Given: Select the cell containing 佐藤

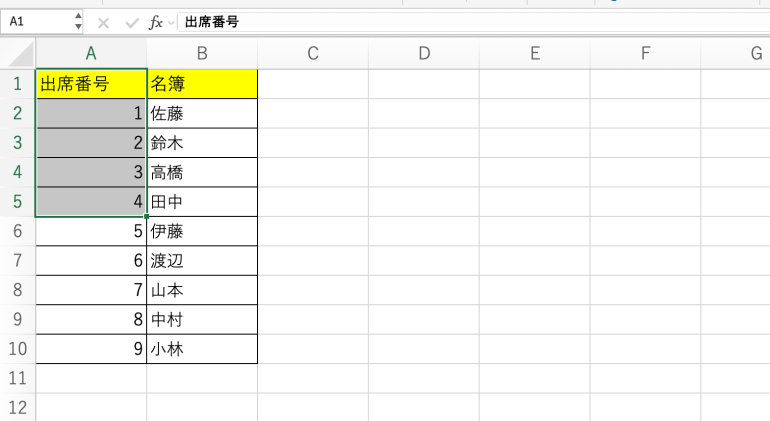Looking at the screenshot, I should pos(202,114).
